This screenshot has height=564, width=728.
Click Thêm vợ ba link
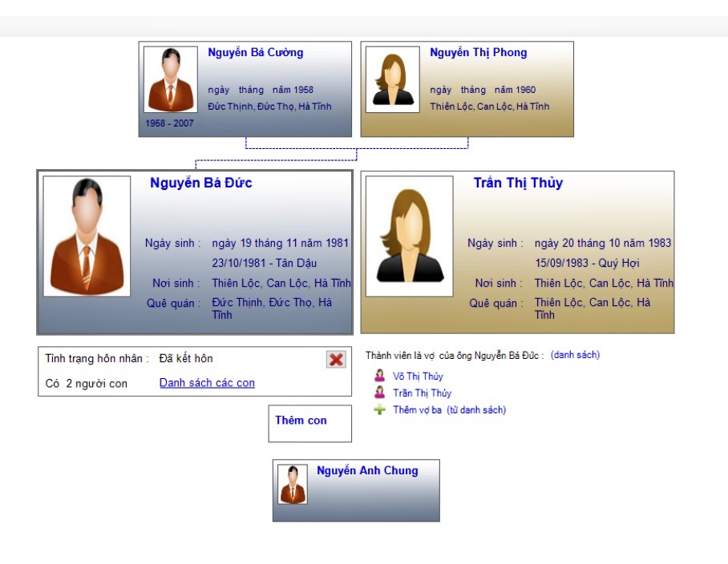pyautogui.click(x=417, y=410)
